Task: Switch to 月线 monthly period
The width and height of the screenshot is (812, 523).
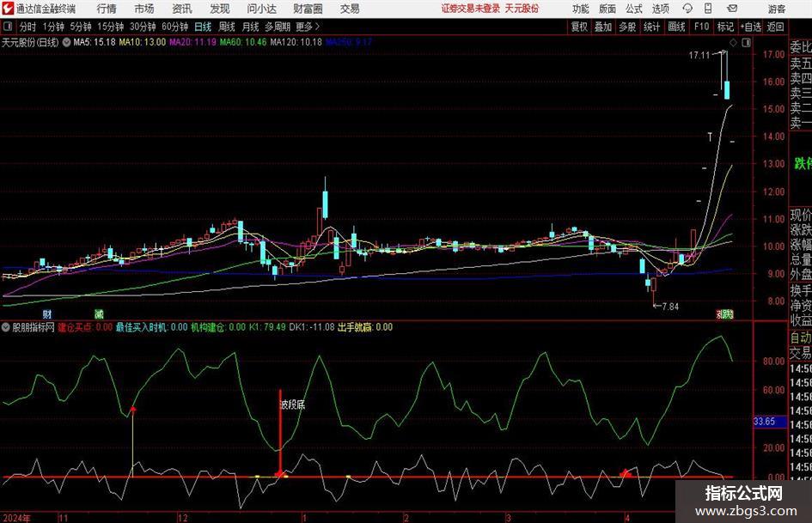Action: [x=251, y=27]
